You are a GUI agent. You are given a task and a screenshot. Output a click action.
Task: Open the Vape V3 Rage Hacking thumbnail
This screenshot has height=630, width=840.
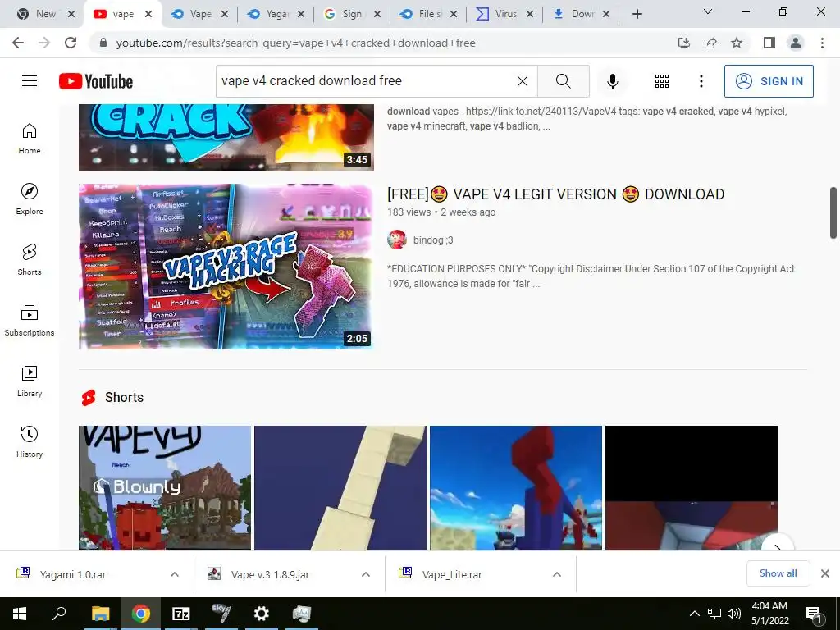point(226,267)
